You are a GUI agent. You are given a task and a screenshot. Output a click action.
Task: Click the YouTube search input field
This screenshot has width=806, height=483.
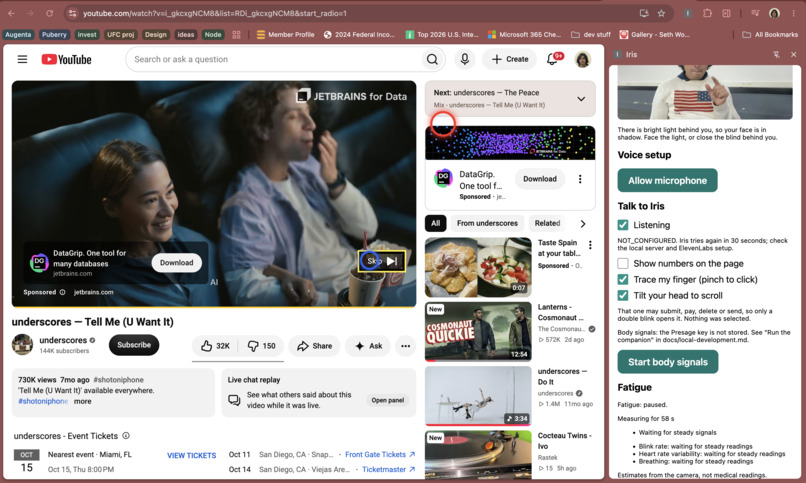pos(275,60)
